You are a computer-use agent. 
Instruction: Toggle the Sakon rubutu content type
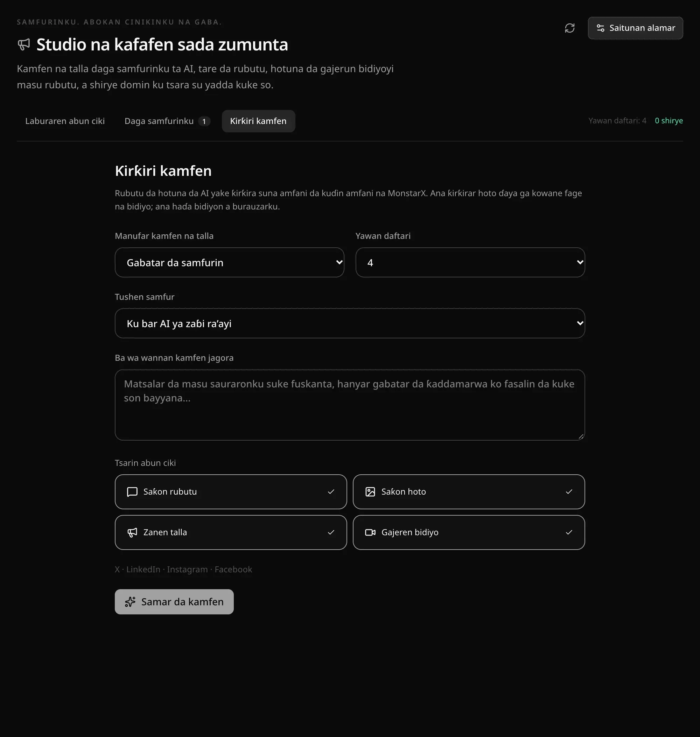point(231,492)
